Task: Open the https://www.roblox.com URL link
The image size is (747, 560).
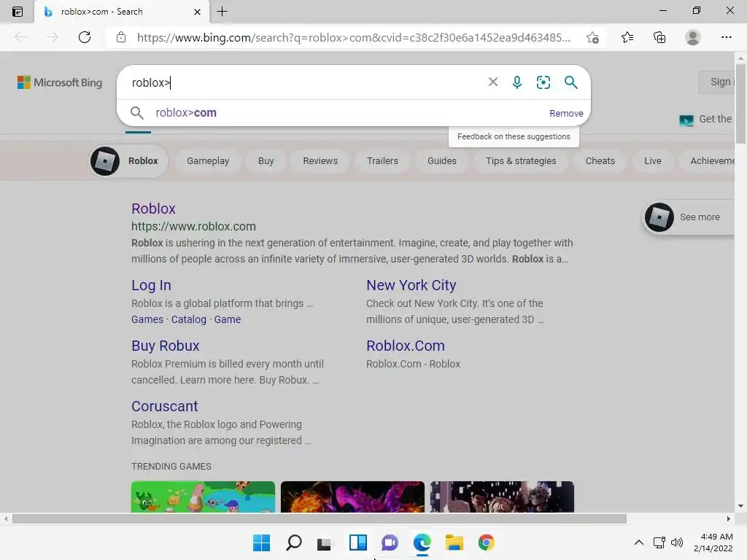Action: pos(193,226)
